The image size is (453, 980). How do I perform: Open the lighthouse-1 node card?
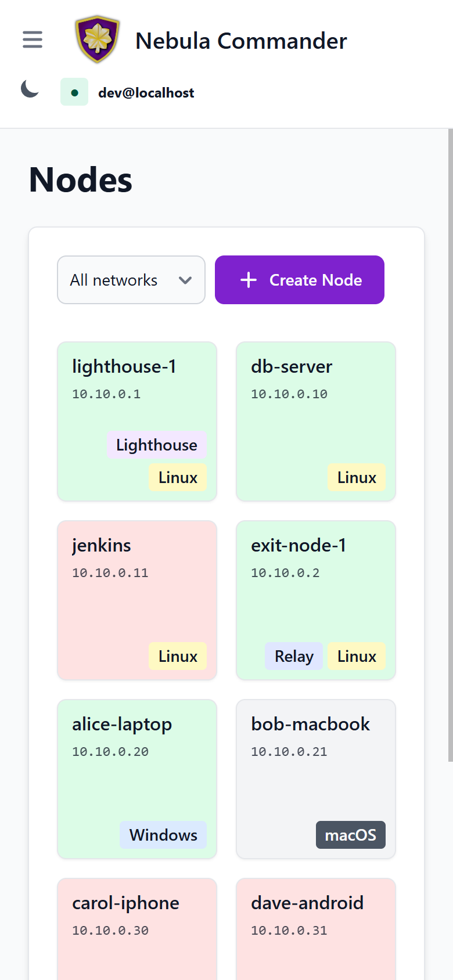(x=137, y=421)
